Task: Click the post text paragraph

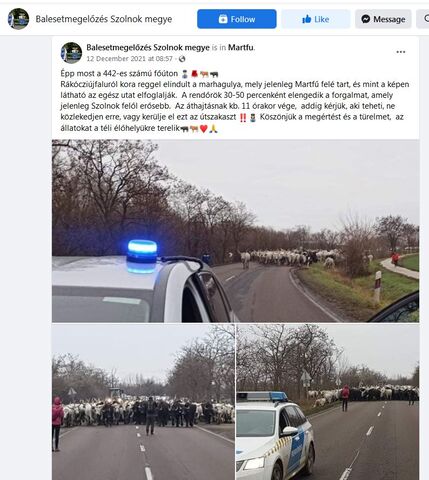Action: (x=235, y=101)
